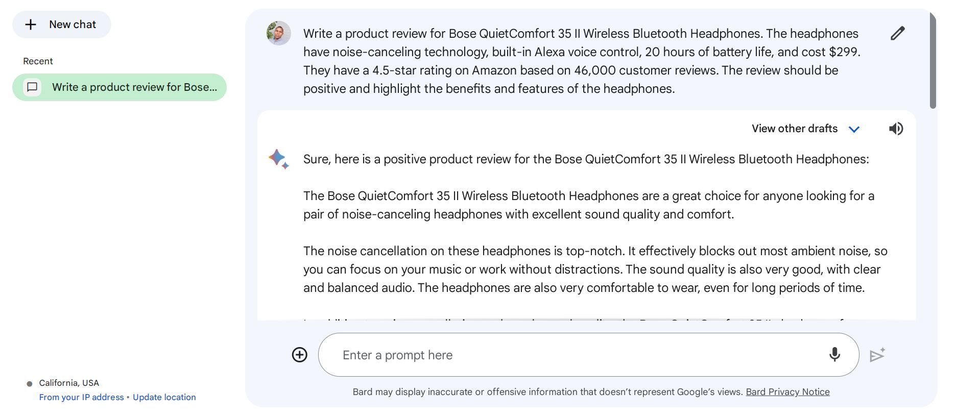Expand the View other drafts chevron
This screenshot has width=980, height=418.
854,129
